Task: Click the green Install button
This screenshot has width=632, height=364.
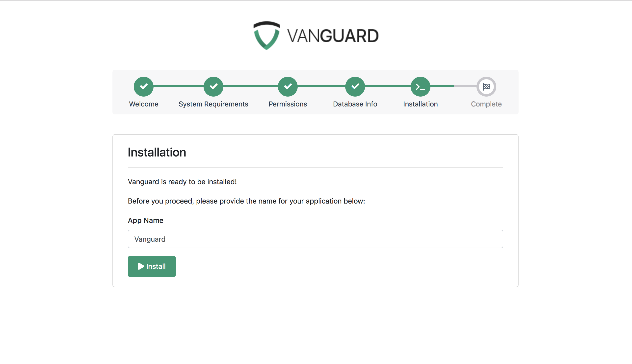Action: pyautogui.click(x=152, y=266)
